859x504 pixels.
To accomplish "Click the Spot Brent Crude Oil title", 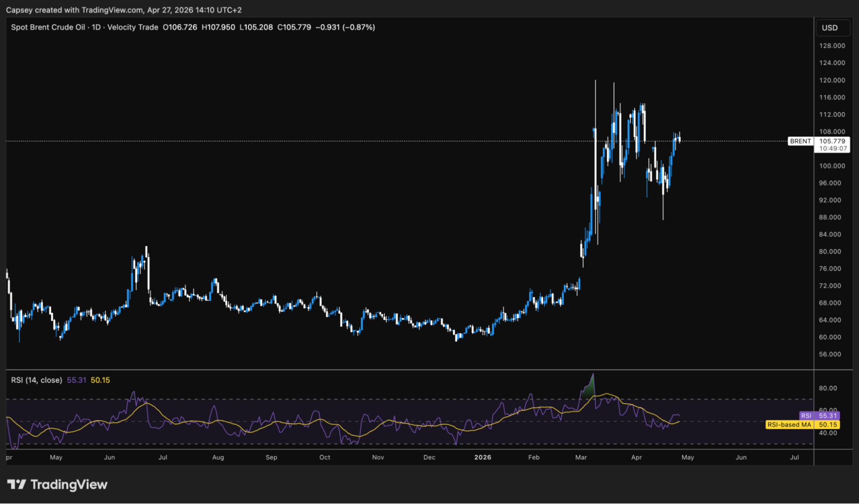I will point(48,27).
